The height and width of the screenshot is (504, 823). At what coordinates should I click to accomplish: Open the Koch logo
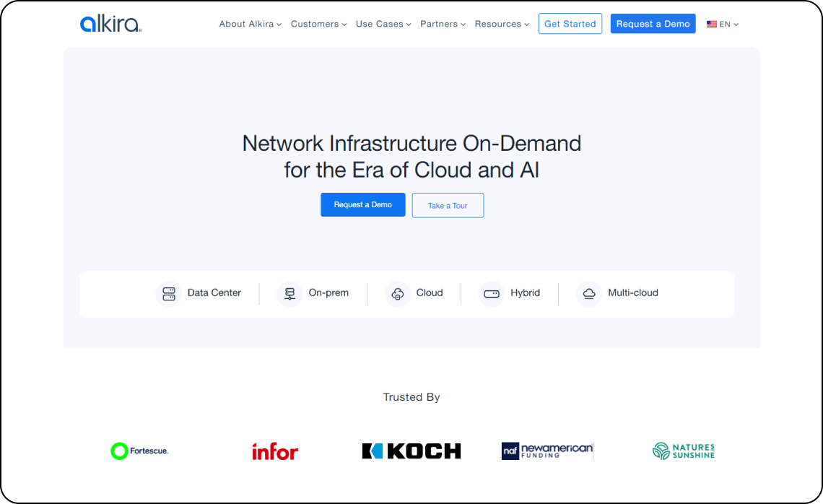411,451
